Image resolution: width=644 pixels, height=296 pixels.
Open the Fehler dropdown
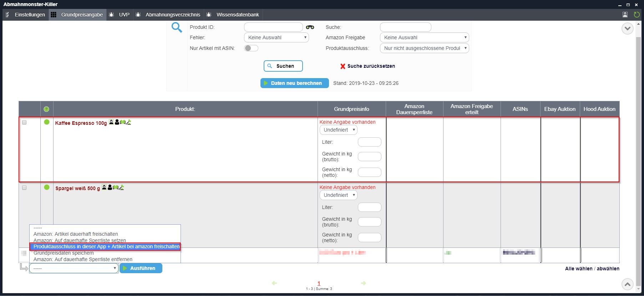tap(276, 37)
